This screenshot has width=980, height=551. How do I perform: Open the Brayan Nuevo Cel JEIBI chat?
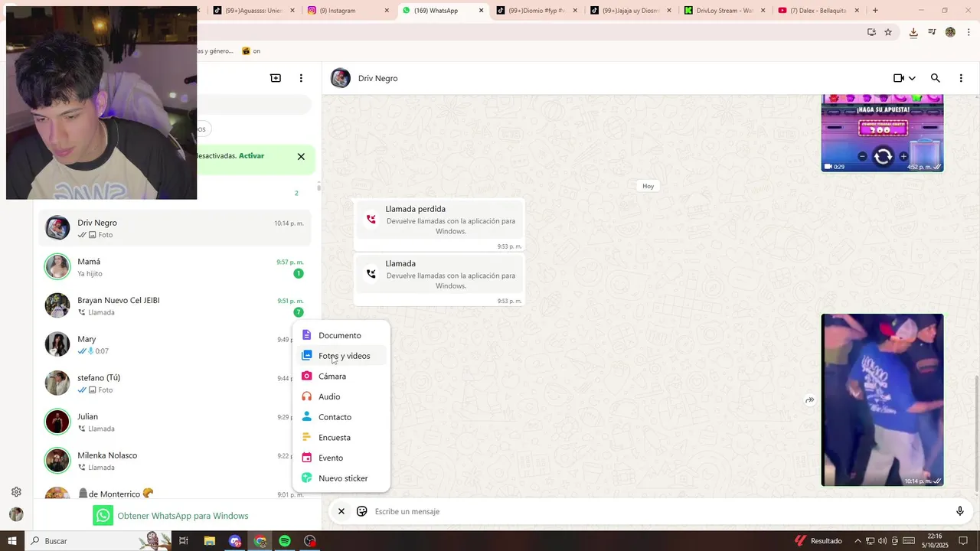175,306
